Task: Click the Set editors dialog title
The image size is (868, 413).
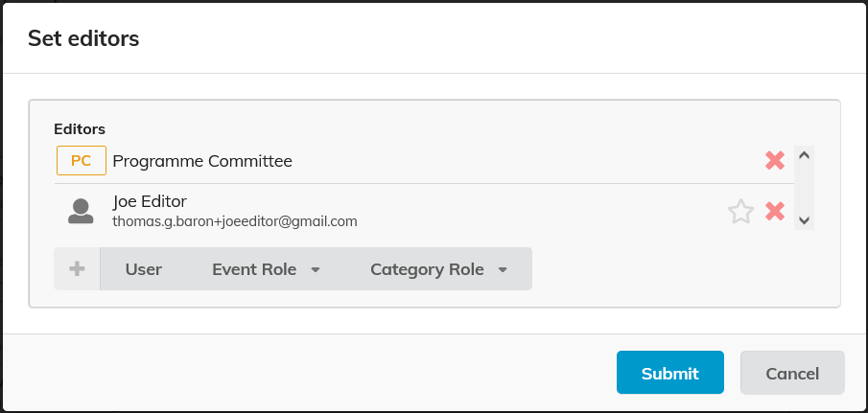Action: (83, 38)
